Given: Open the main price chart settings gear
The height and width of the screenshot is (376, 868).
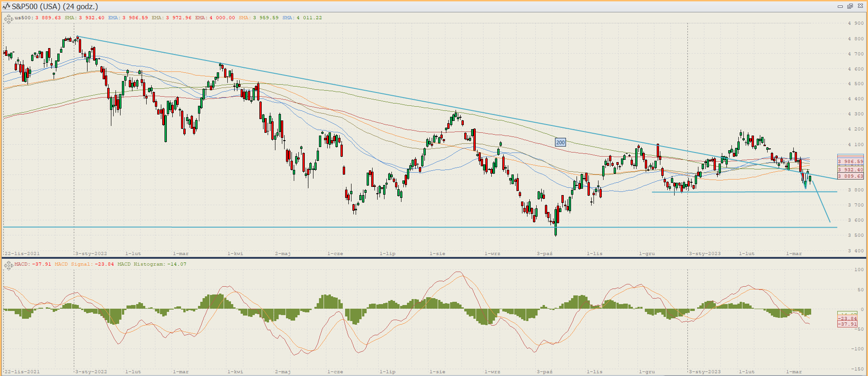Looking at the screenshot, I should coord(8,19).
